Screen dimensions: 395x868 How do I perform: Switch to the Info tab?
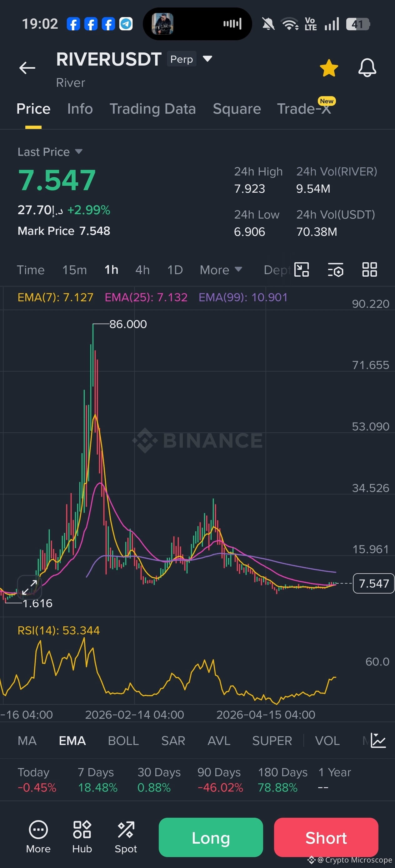coord(80,109)
